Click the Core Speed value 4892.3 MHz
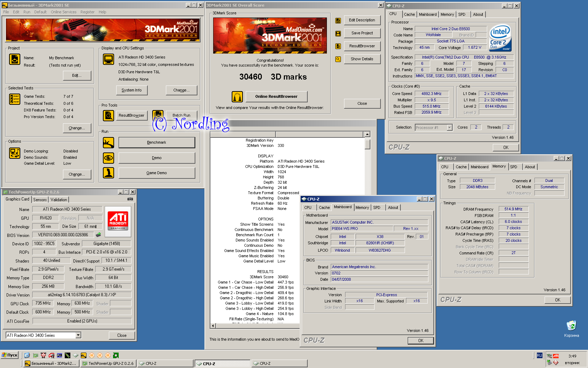 coord(432,94)
